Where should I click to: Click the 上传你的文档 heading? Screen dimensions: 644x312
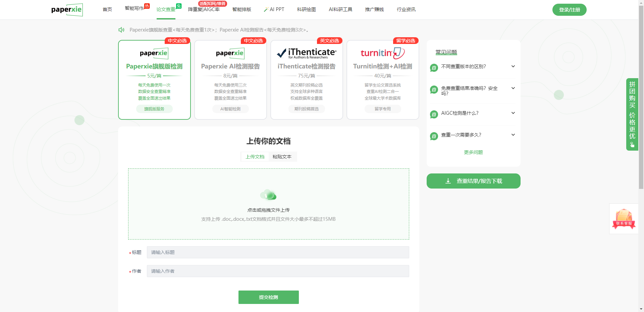coord(268,141)
